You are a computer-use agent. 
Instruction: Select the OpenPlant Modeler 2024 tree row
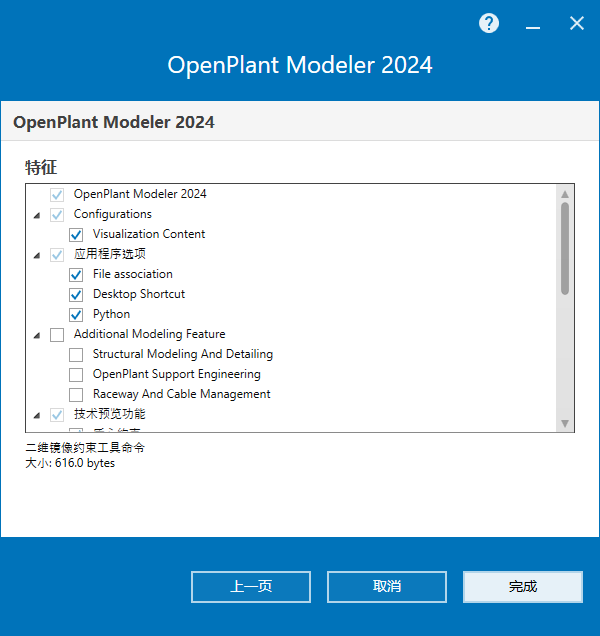coord(140,194)
